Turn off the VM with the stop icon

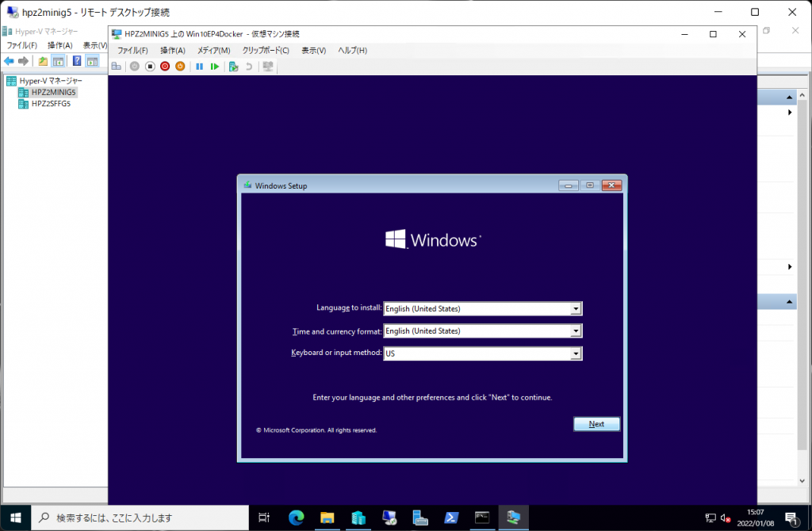click(150, 67)
